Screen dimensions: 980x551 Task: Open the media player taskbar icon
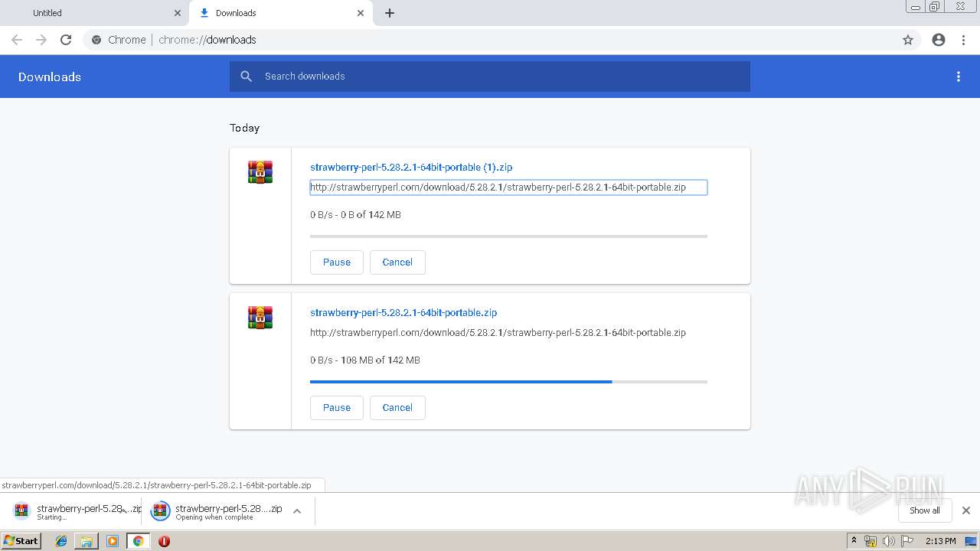(113, 541)
